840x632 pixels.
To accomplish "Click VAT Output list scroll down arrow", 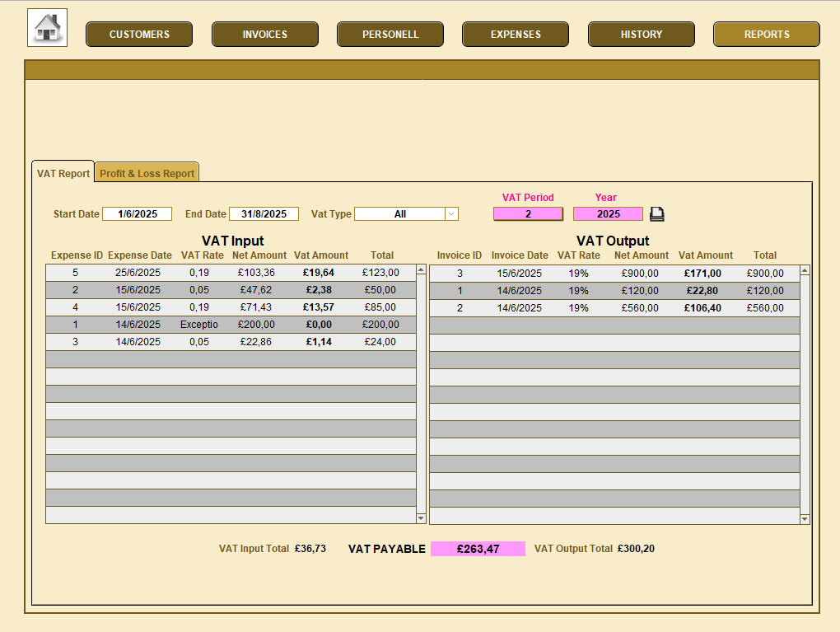I will [x=805, y=519].
